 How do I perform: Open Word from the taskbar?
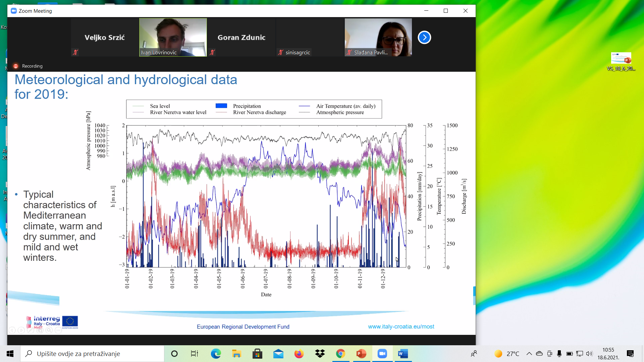(403, 354)
